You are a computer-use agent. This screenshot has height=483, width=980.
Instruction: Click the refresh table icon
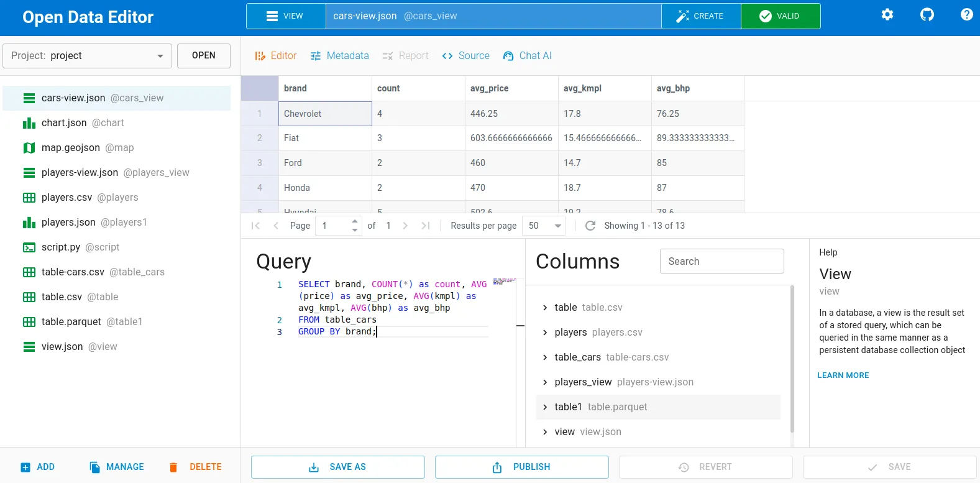pos(590,226)
